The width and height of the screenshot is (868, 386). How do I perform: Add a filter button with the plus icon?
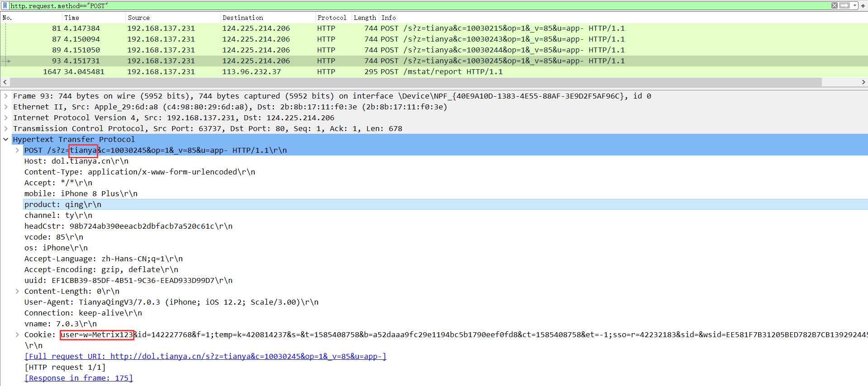(863, 5)
